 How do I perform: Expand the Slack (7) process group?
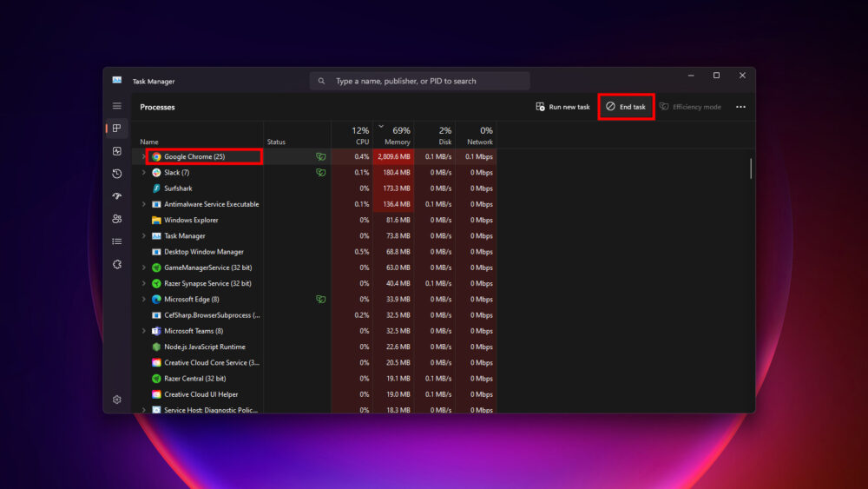(144, 173)
